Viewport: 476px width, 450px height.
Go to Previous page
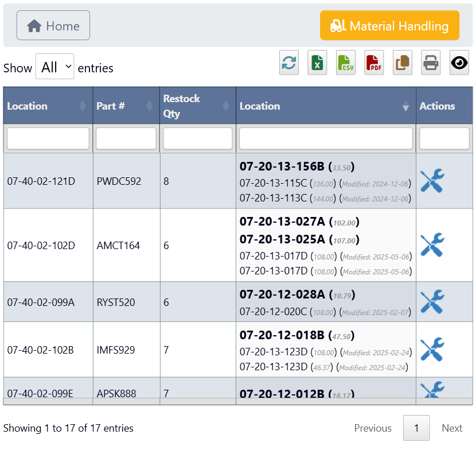coord(373,428)
